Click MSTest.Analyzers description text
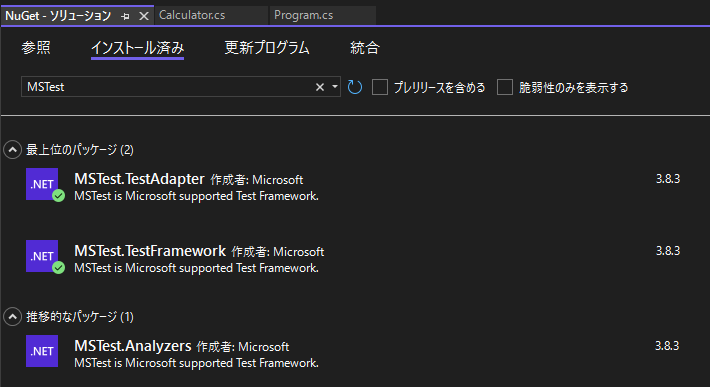The height and width of the screenshot is (387, 710). coord(197,363)
